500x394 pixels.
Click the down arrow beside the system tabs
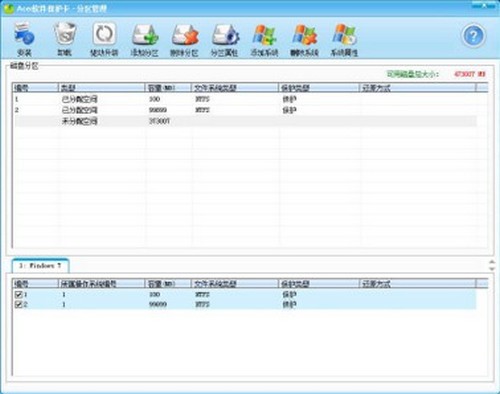click(492, 268)
